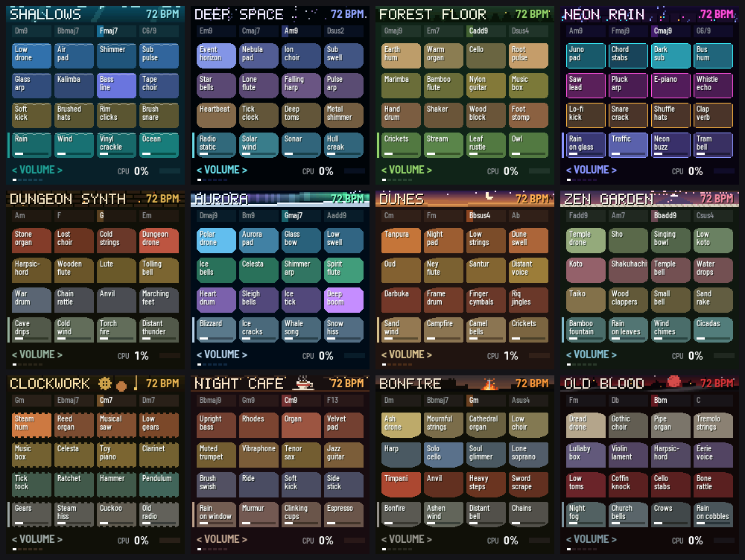
Task: Enable the Falling harp pad in Deep Space
Action: (x=301, y=86)
